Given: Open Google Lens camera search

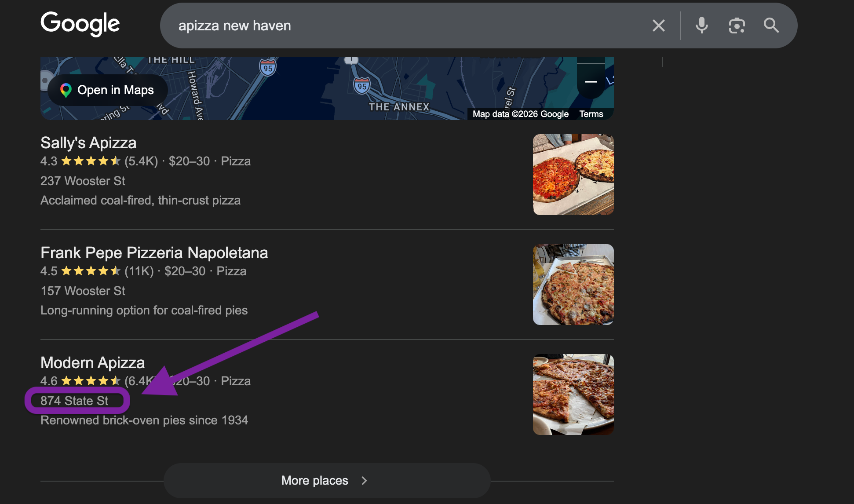Looking at the screenshot, I should point(737,25).
